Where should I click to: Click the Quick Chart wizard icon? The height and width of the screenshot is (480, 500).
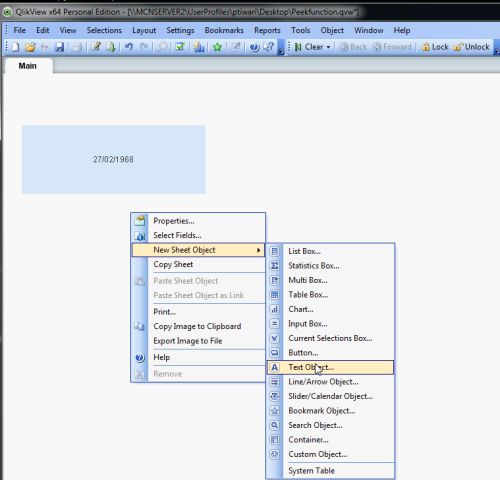tap(199, 47)
